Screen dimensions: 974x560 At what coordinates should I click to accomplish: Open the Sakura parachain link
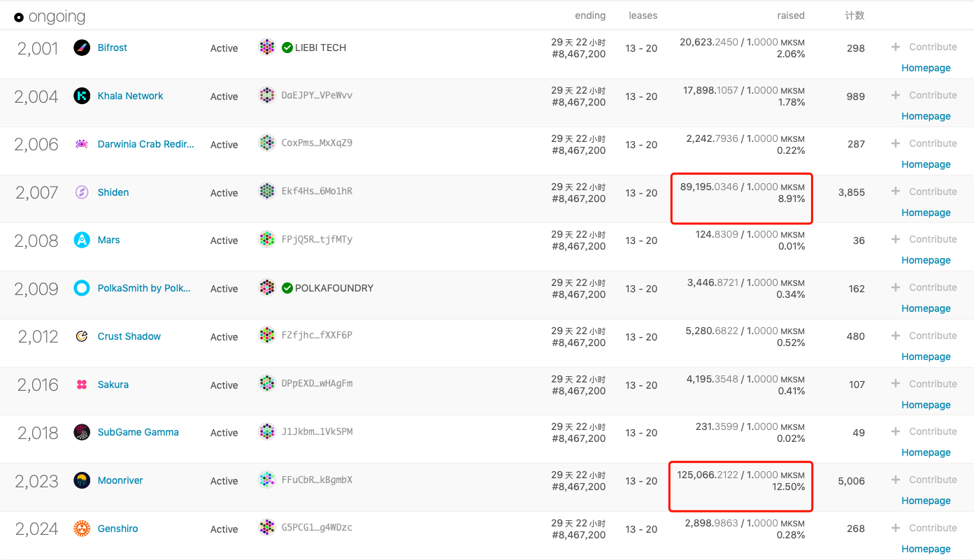113,385
